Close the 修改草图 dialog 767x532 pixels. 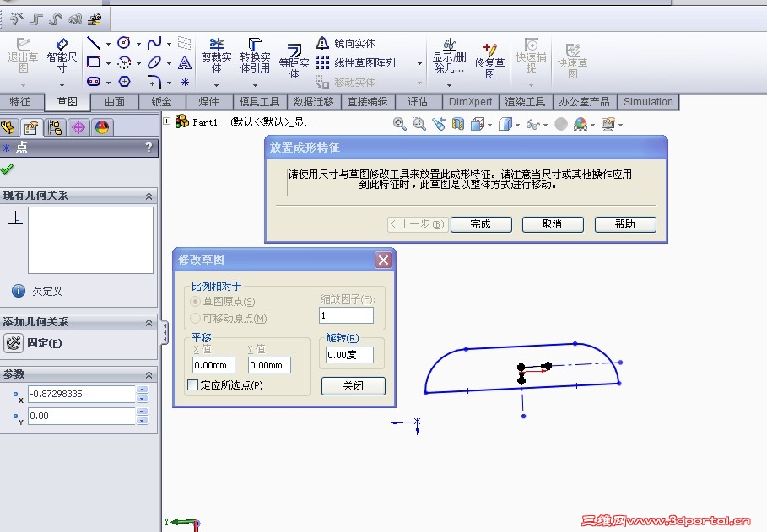(x=383, y=261)
